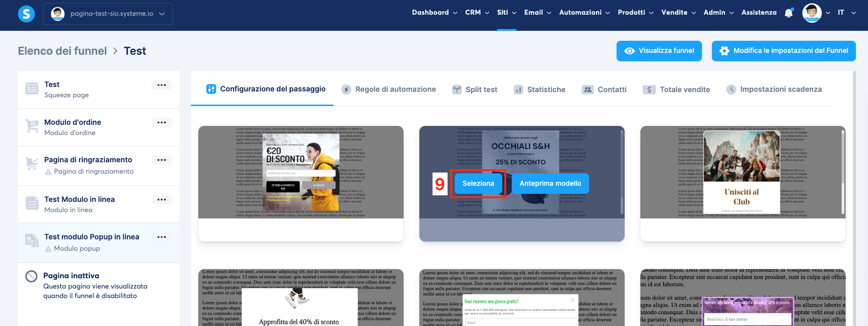This screenshot has width=868, height=326.
Task: Click the Pagina inattiva step
Action: point(99,286)
